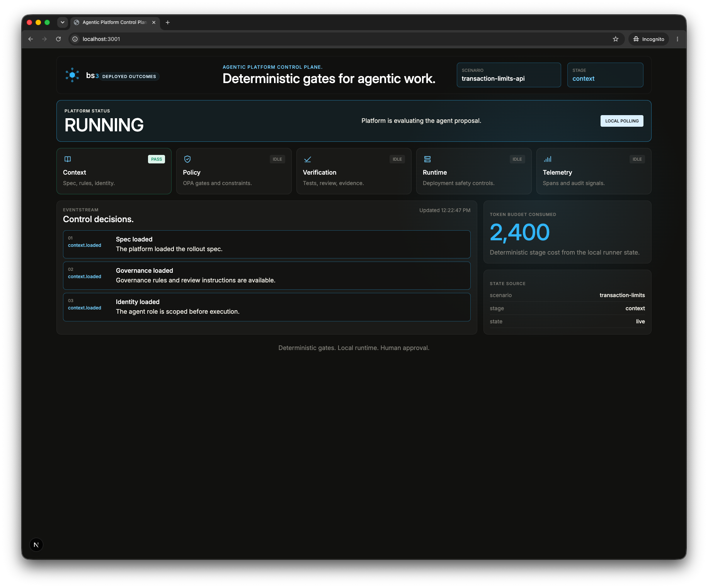Click context.loaded tag under event 02

(x=85, y=277)
